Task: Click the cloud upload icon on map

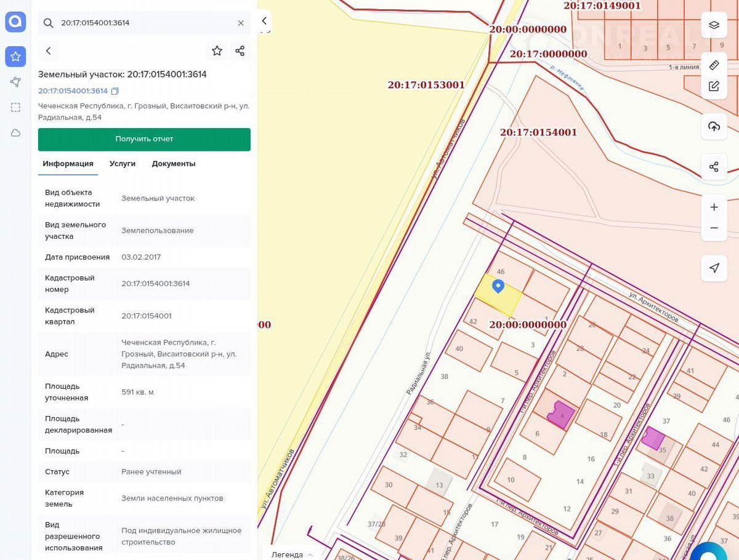Action: pos(714,127)
